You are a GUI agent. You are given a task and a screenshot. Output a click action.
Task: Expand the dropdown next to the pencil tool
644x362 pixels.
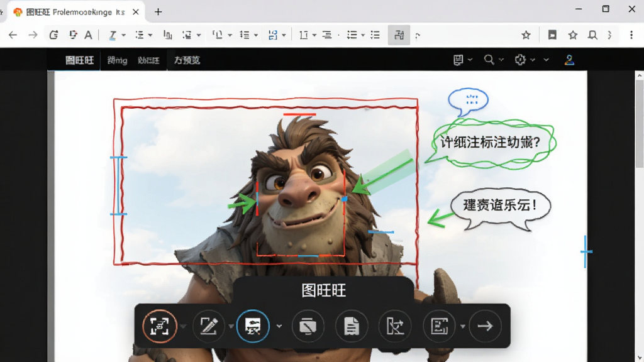click(231, 327)
